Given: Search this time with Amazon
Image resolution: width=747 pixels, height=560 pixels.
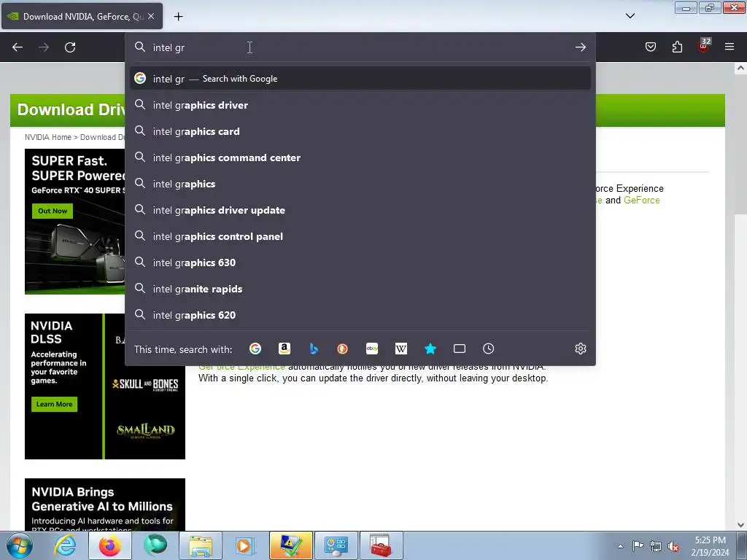Looking at the screenshot, I should [x=285, y=349].
